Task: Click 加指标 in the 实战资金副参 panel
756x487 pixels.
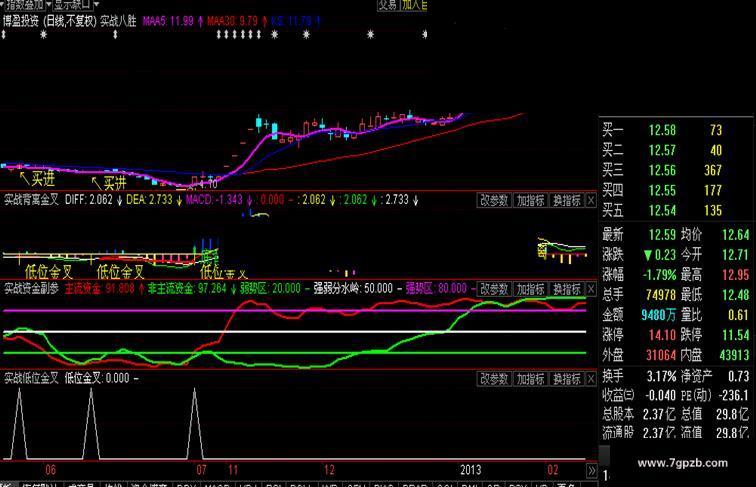Action: (x=531, y=289)
